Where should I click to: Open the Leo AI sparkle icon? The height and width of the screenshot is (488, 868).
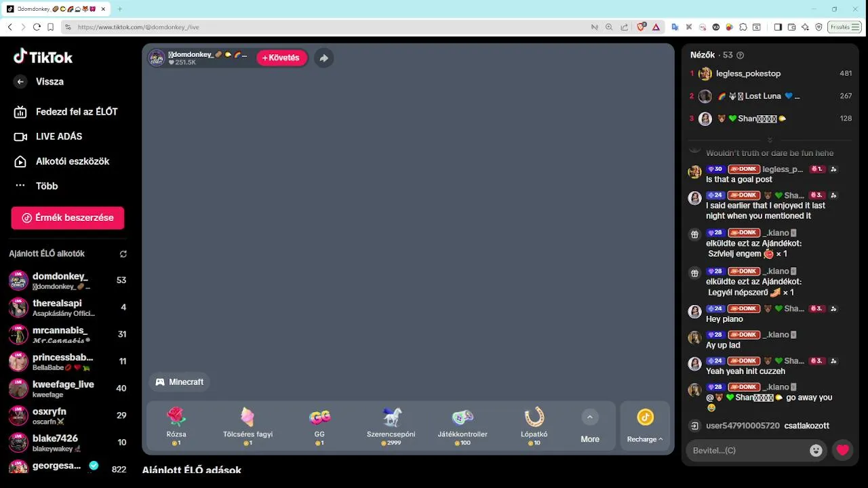pyautogui.click(x=805, y=27)
